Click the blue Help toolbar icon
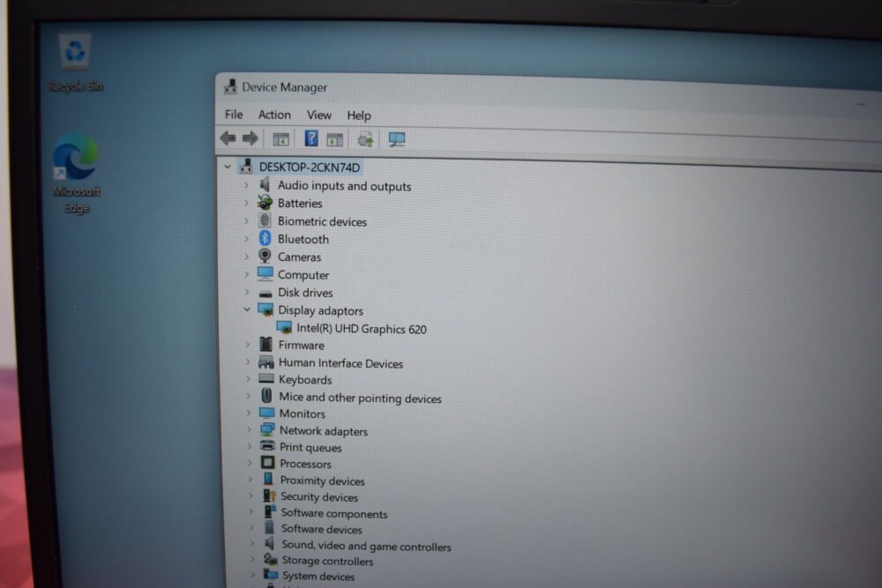Image resolution: width=882 pixels, height=588 pixels. [x=311, y=138]
